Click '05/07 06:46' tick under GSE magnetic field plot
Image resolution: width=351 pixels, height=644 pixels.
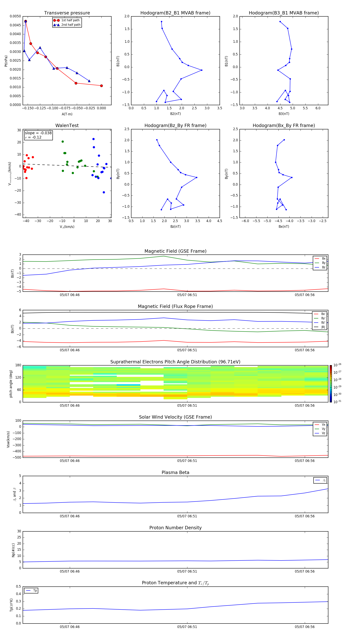(70, 295)
